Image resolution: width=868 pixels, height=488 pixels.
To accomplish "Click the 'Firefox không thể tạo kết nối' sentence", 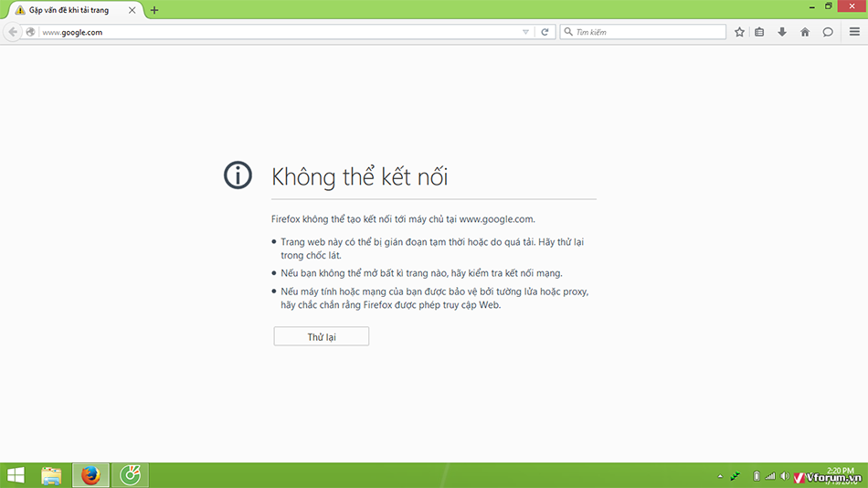I will point(403,218).
